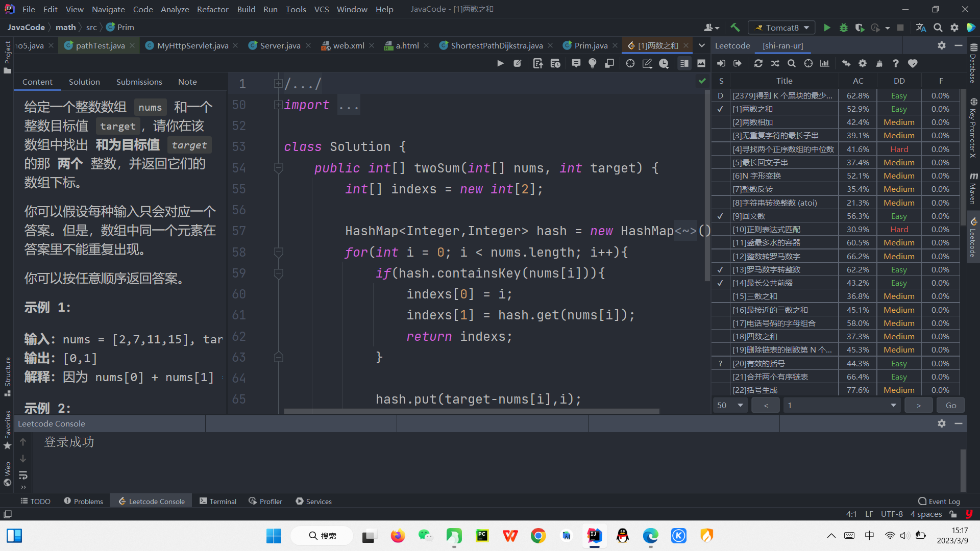Sign out using the logout arrow icon
The image size is (980, 551).
click(x=738, y=63)
